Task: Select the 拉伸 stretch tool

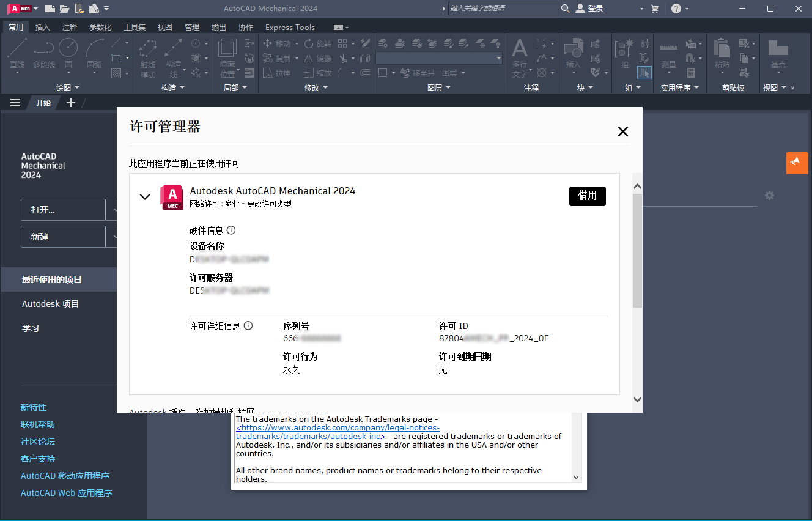Action: (x=276, y=73)
